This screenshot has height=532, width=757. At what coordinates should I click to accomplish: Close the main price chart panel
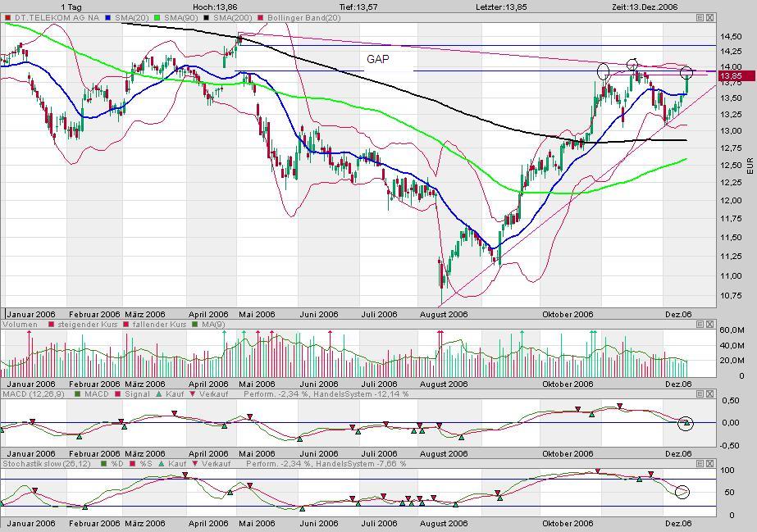coord(710,17)
